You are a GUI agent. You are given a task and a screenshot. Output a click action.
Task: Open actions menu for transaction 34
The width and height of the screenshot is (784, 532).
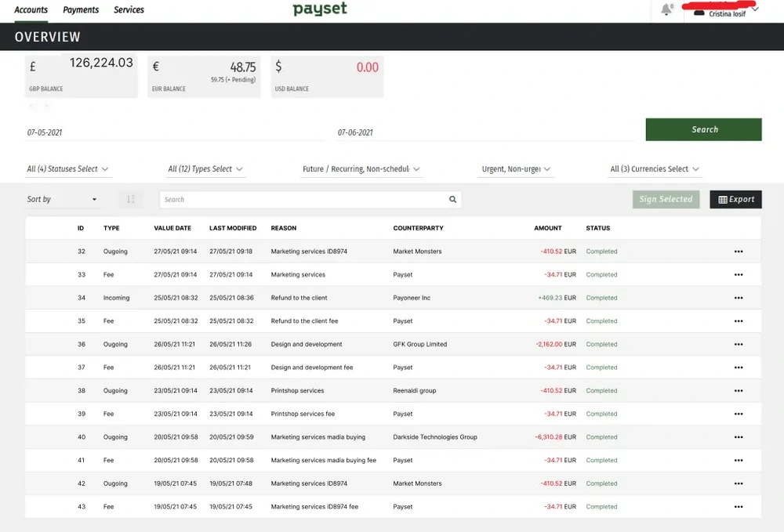738,298
